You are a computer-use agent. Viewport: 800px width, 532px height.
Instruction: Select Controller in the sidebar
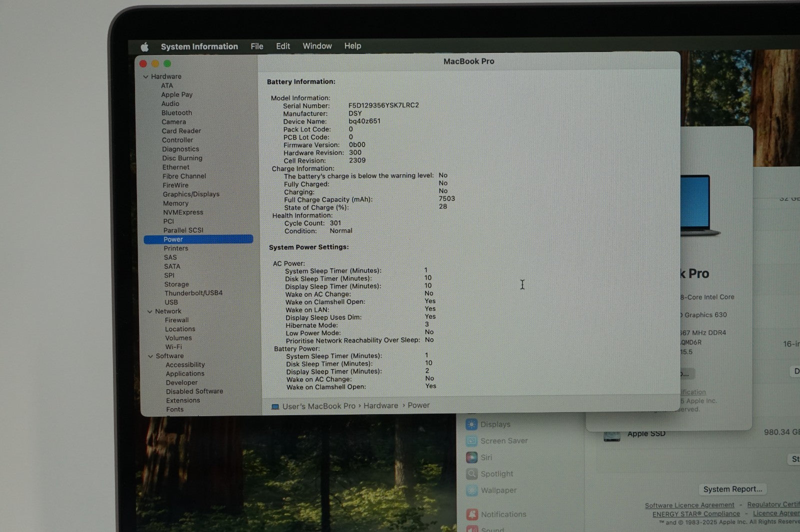[177, 140]
